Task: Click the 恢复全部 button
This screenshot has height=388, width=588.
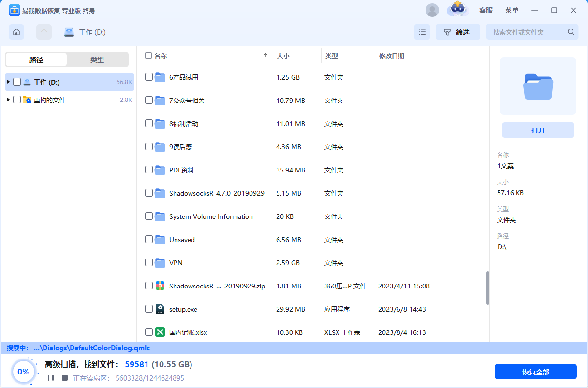Action: 535,372
